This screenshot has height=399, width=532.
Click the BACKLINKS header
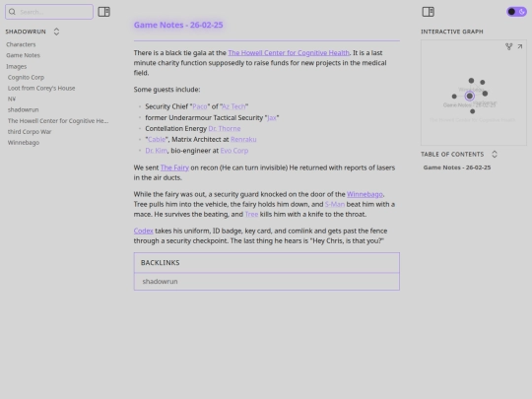[x=161, y=263]
